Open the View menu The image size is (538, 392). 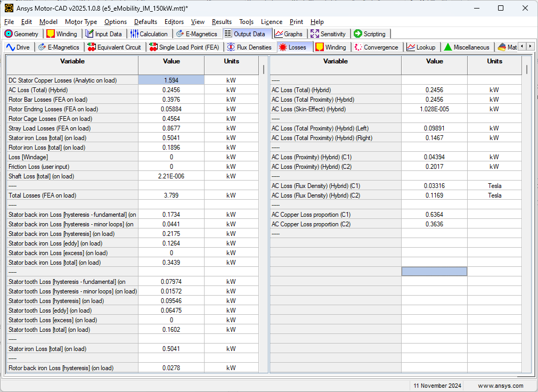(x=198, y=22)
